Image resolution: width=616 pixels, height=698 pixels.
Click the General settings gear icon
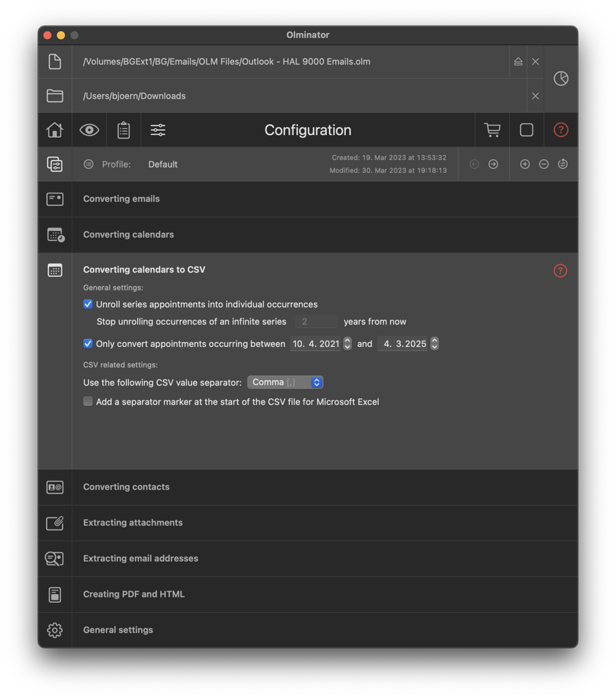[x=55, y=630]
